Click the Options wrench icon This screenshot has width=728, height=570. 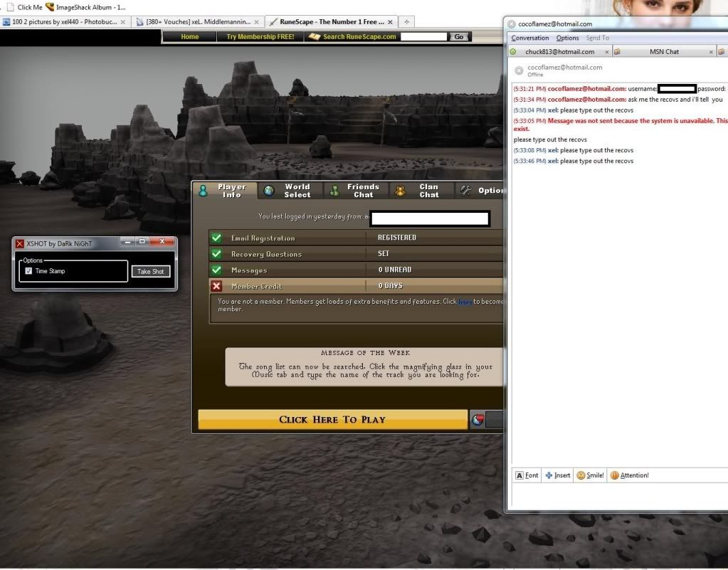465,190
